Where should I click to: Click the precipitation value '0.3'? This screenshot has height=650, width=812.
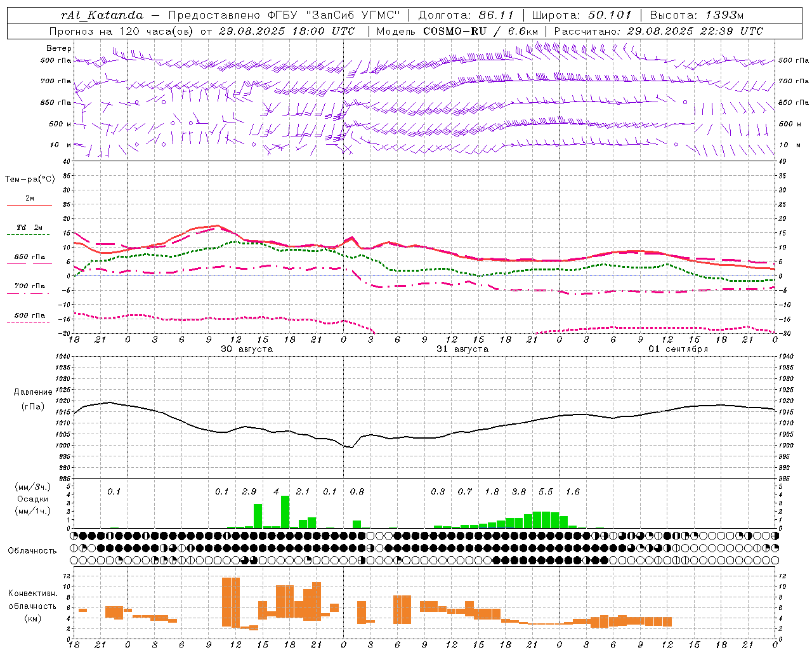(438, 491)
